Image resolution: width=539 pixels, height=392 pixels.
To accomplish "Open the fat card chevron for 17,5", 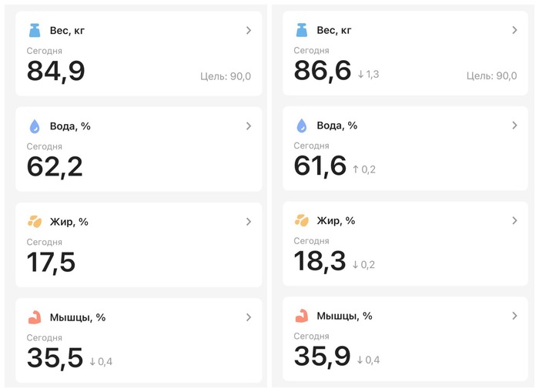I will tap(249, 222).
